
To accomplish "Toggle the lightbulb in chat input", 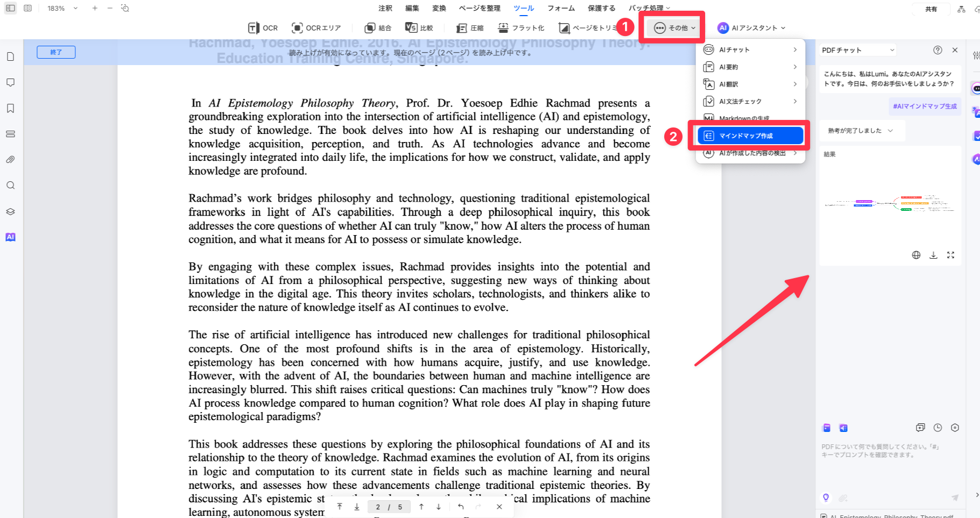I will 826,498.
